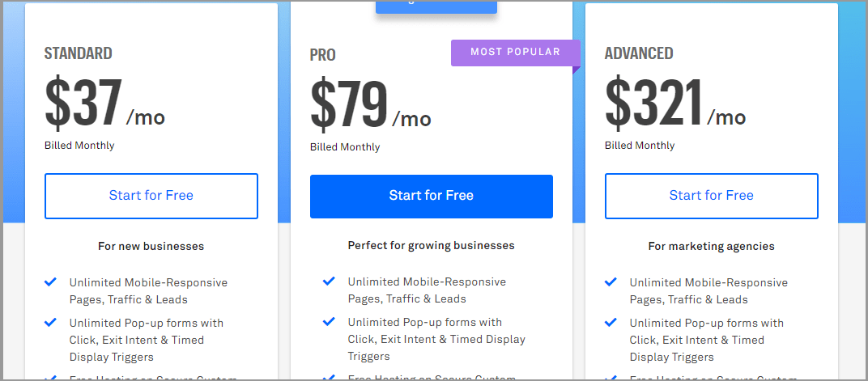Click the $321/mo price
This screenshot has width=868, height=381.
(x=674, y=105)
